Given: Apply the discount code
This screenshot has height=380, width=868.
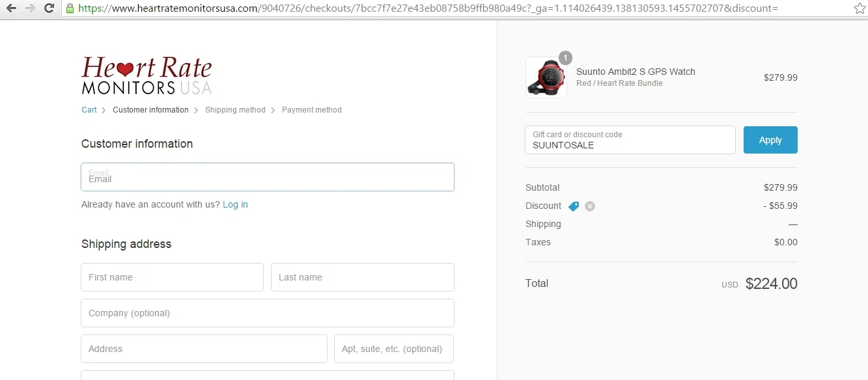Looking at the screenshot, I should pyautogui.click(x=770, y=140).
